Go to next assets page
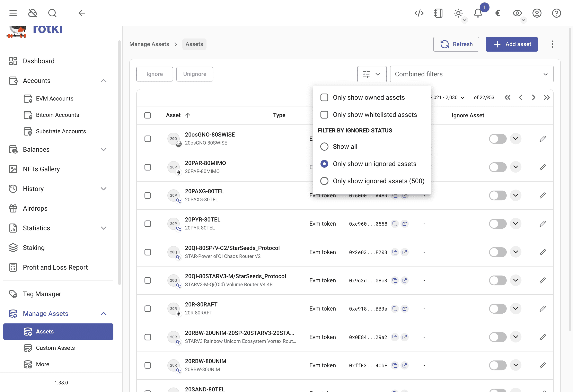The height and width of the screenshot is (392, 573). pyautogui.click(x=534, y=97)
